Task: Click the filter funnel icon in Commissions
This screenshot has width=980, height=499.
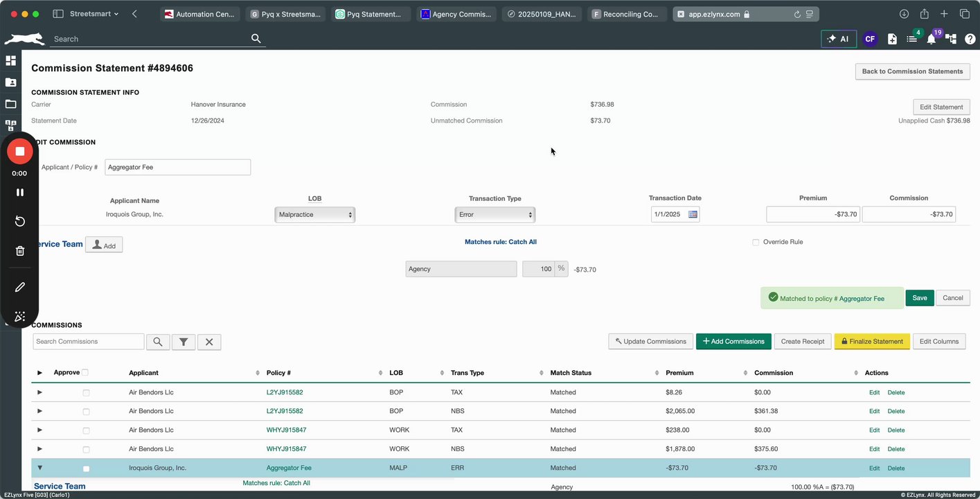Action: click(184, 342)
